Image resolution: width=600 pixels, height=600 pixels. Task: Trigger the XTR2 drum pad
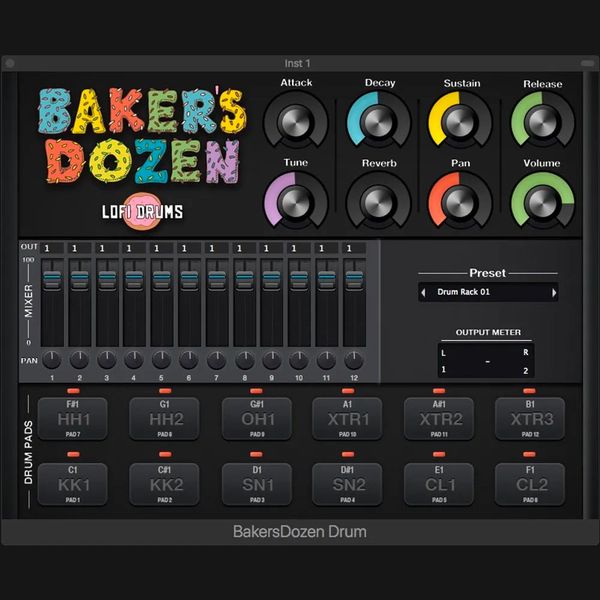(x=439, y=419)
